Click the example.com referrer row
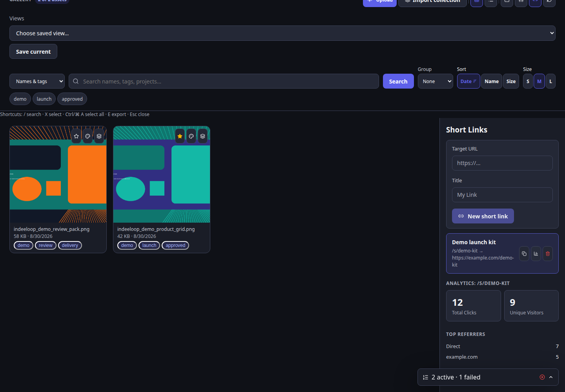 (x=502, y=357)
